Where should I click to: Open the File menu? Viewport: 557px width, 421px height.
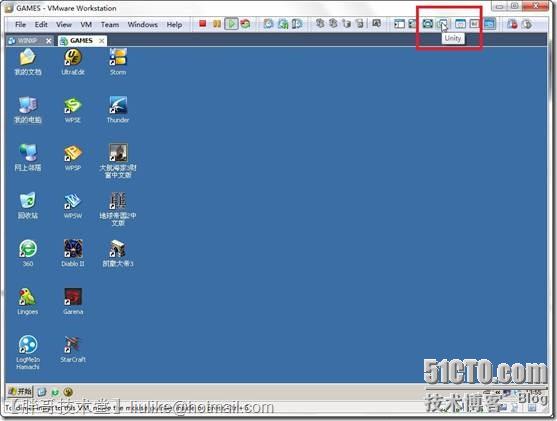(x=21, y=25)
